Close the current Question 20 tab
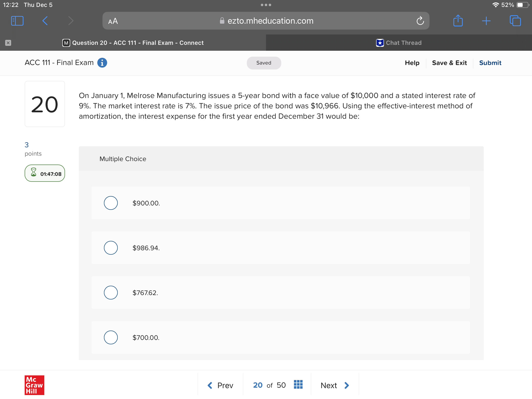The image size is (532, 399). click(x=8, y=43)
